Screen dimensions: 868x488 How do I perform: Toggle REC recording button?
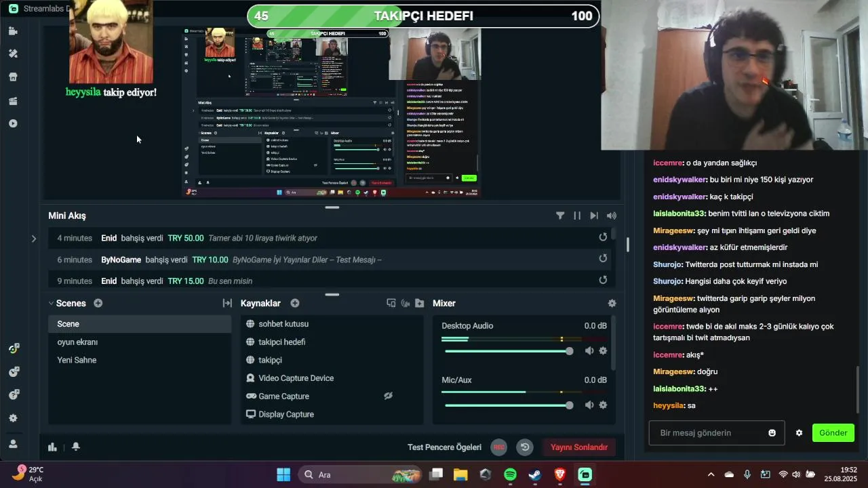click(x=498, y=447)
